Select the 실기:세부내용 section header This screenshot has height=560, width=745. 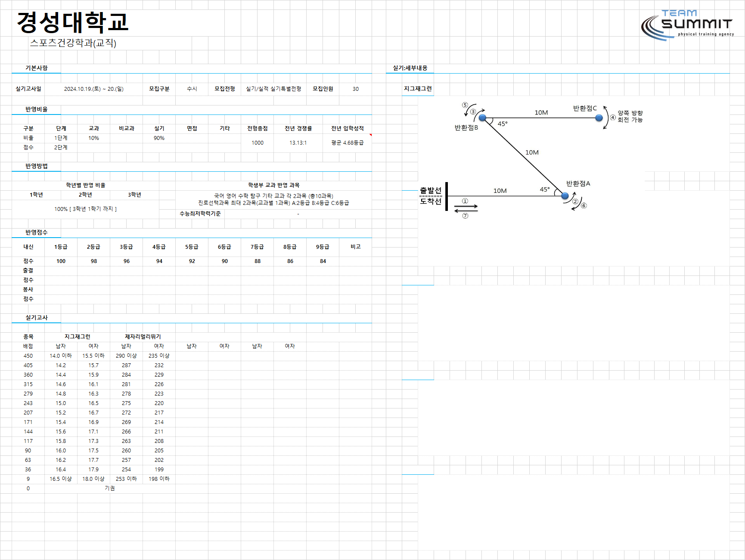coord(410,68)
